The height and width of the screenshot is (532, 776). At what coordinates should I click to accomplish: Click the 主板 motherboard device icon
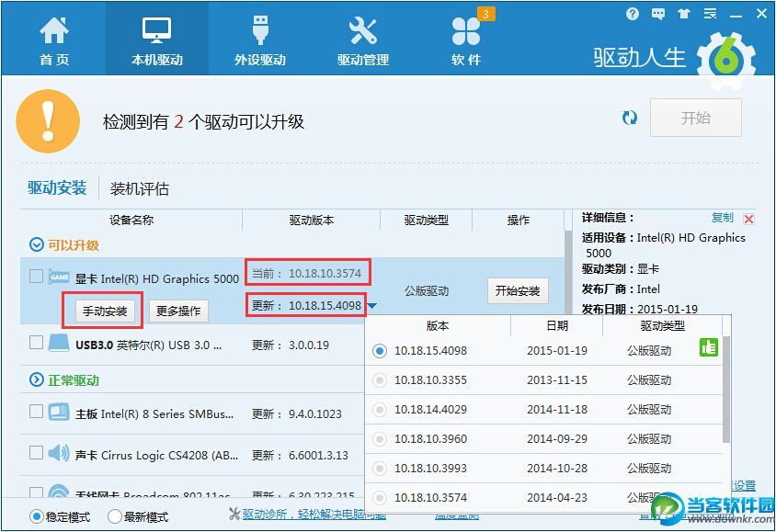(59, 412)
